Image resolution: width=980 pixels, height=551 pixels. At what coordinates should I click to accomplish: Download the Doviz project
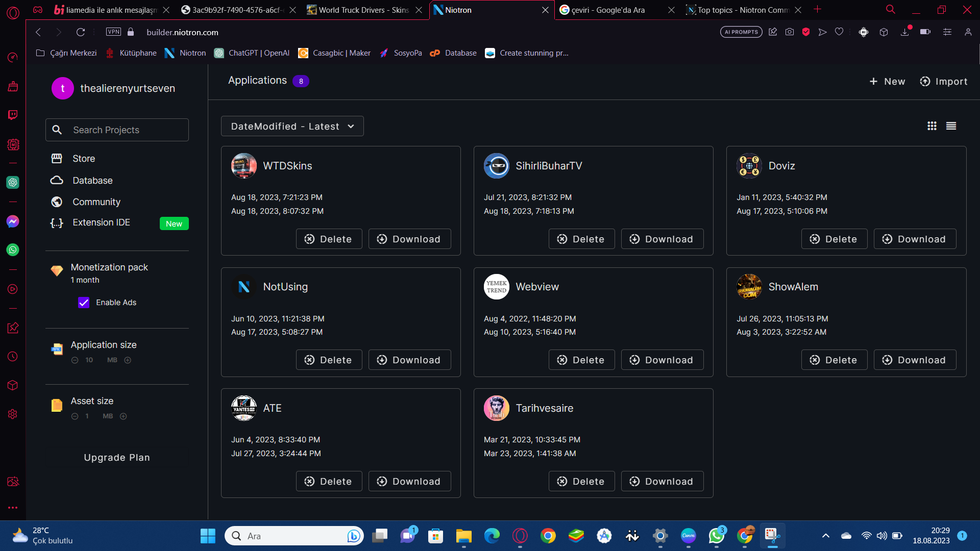pyautogui.click(x=915, y=239)
